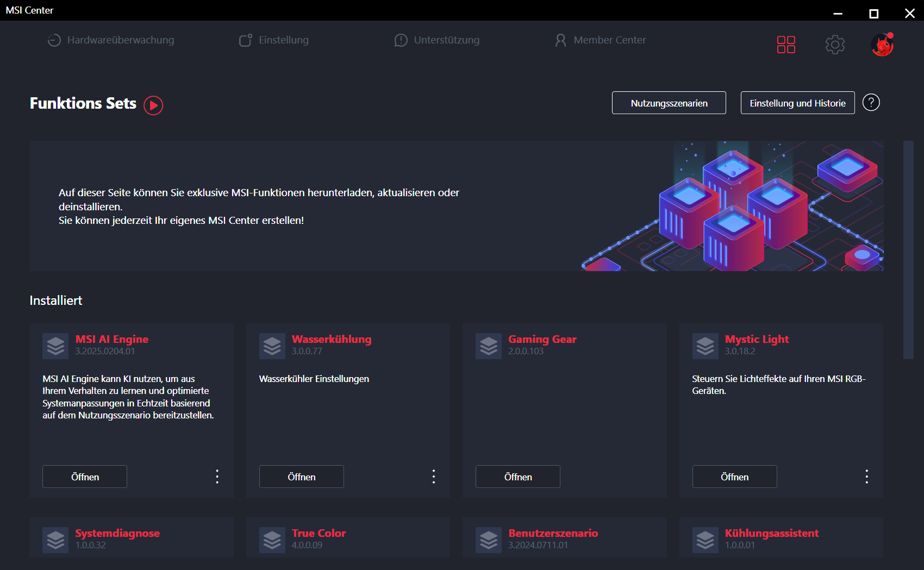The height and width of the screenshot is (570, 924).
Task: Click the MSI dragon profile avatar
Action: [x=882, y=45]
